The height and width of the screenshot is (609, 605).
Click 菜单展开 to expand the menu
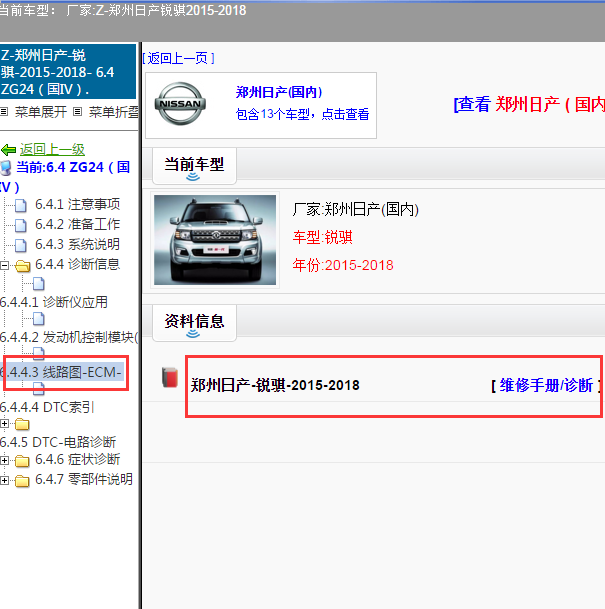point(41,112)
